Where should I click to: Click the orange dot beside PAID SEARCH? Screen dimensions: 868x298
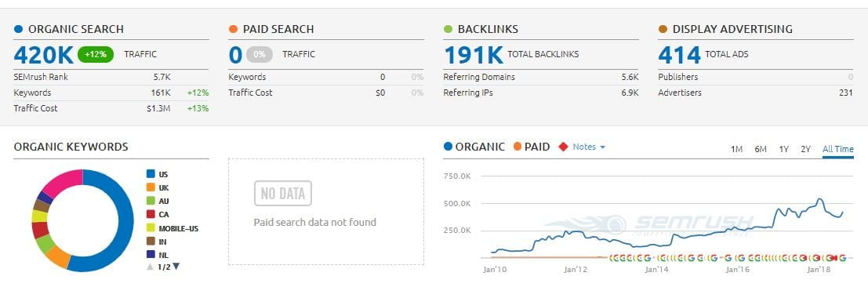coord(233,29)
